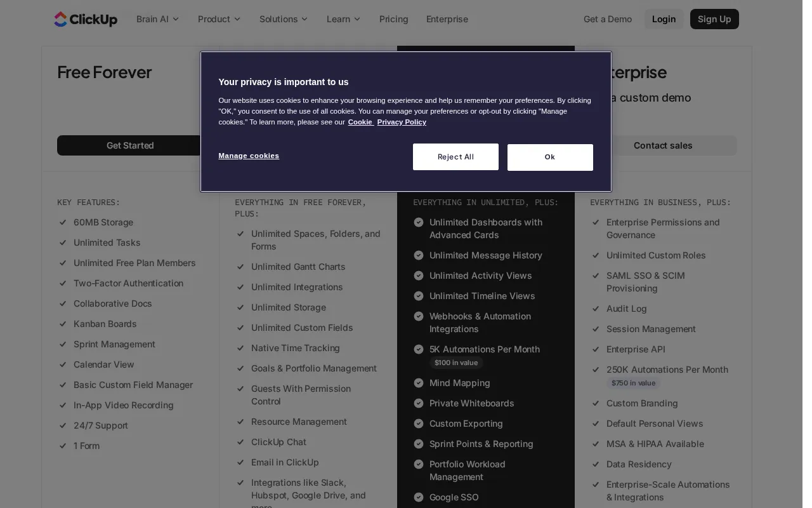Click 'Sprint Management' feature text
Image resolution: width=812 pixels, height=508 pixels.
[x=114, y=344]
